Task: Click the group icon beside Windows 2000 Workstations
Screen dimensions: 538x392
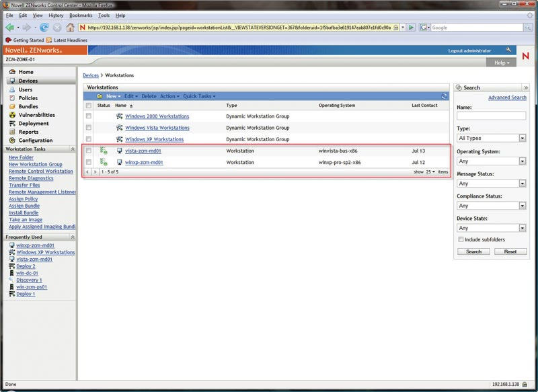Action: pos(120,116)
